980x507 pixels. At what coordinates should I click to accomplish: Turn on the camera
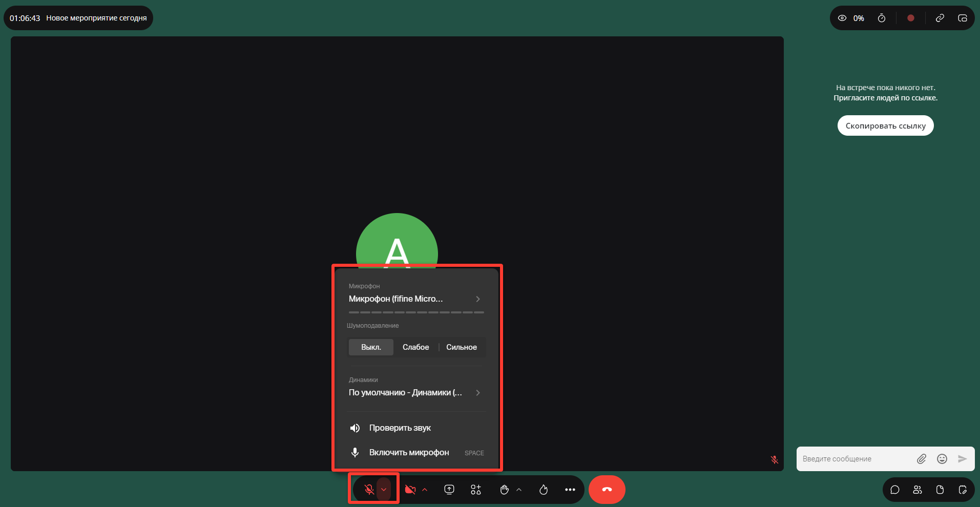click(x=410, y=490)
